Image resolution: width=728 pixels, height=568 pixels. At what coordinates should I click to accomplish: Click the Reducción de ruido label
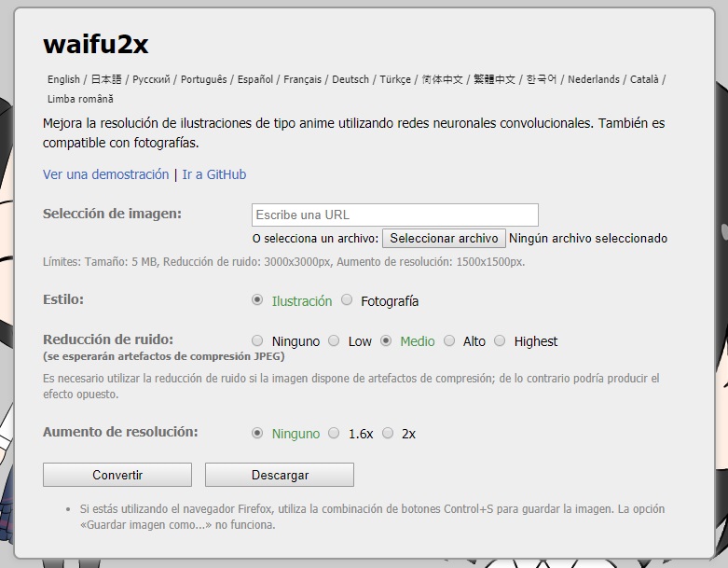[108, 339]
